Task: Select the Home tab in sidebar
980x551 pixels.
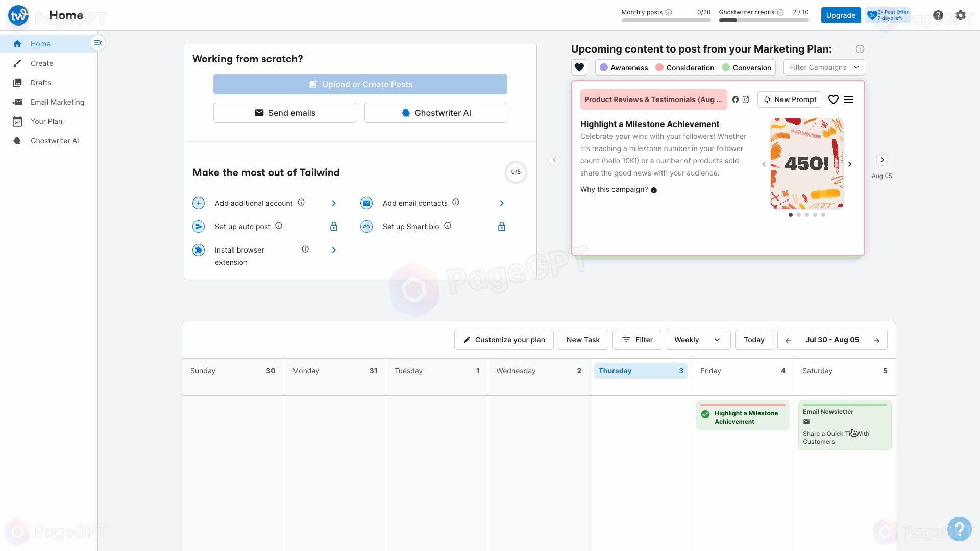Action: (40, 44)
